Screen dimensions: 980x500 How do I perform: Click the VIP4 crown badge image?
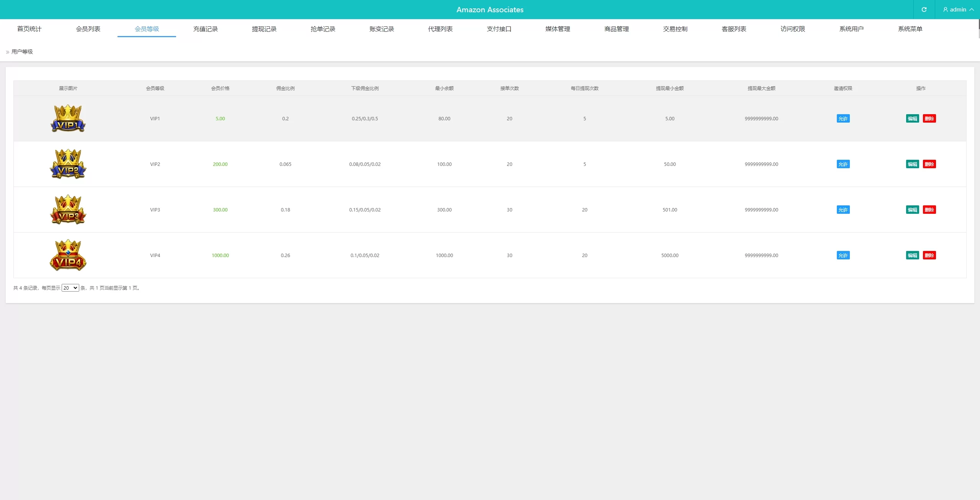[68, 255]
